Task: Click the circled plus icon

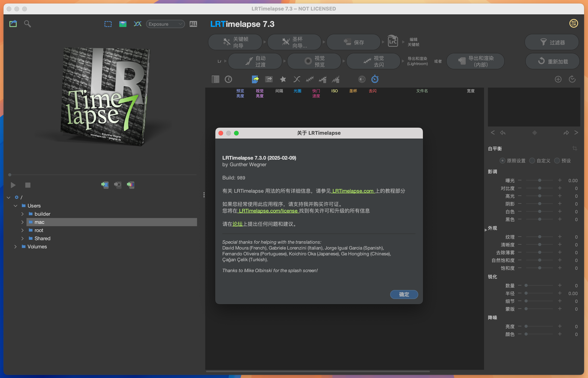Action: pyautogui.click(x=558, y=79)
